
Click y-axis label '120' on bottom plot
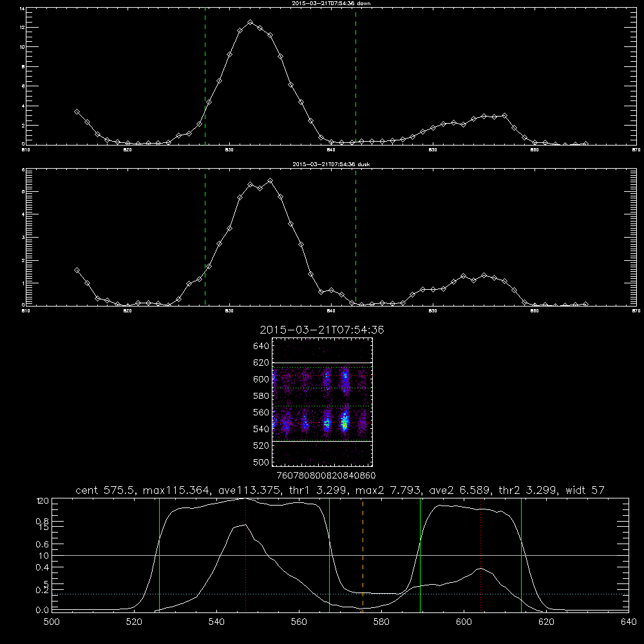(43, 500)
